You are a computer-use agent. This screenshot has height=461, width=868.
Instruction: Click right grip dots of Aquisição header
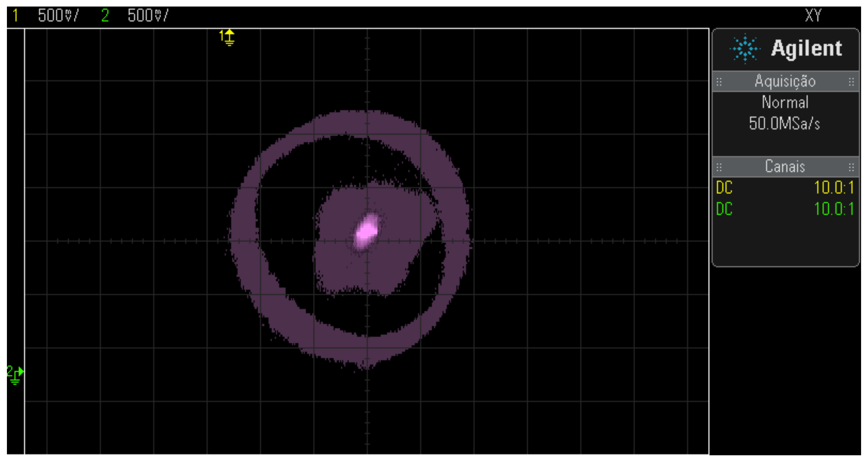click(851, 82)
